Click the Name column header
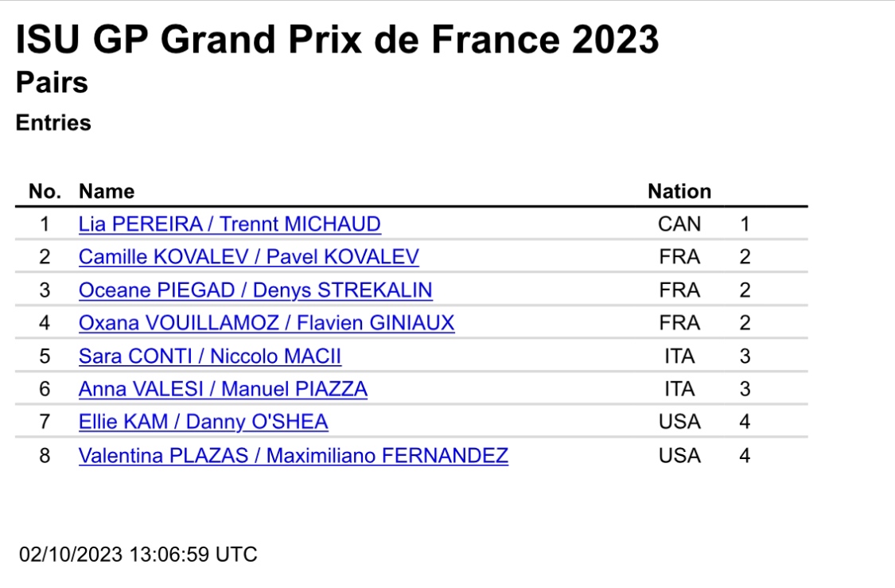The image size is (895, 588). (x=107, y=191)
